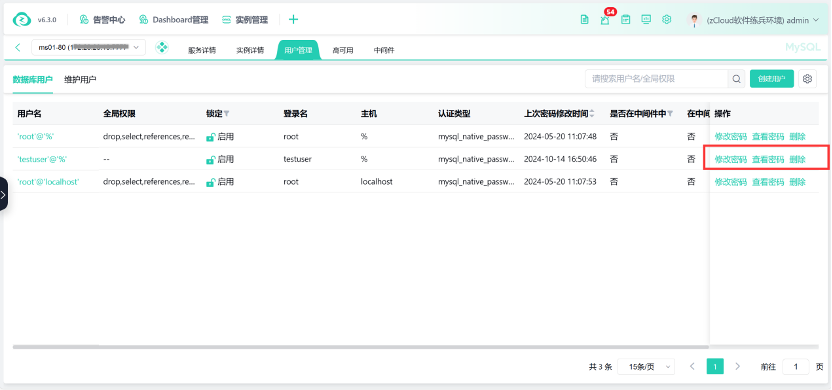Click 查看密码 for testuser

coord(768,159)
